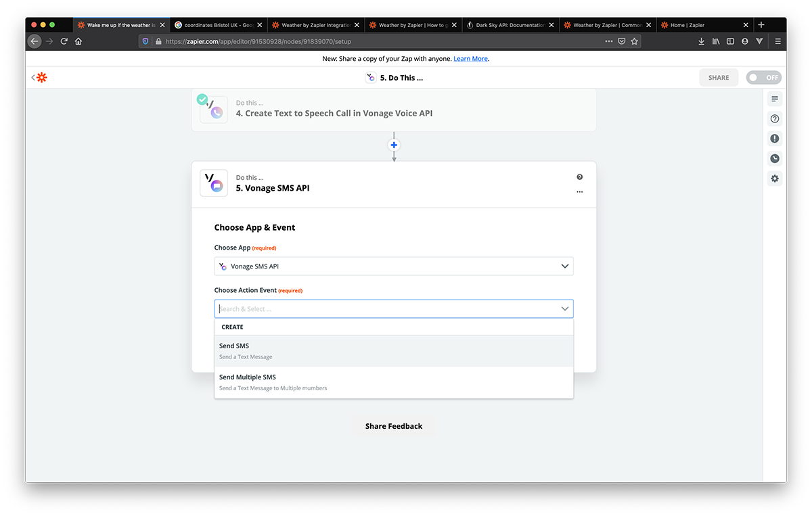Close the Home | Zapier tab

tap(746, 25)
